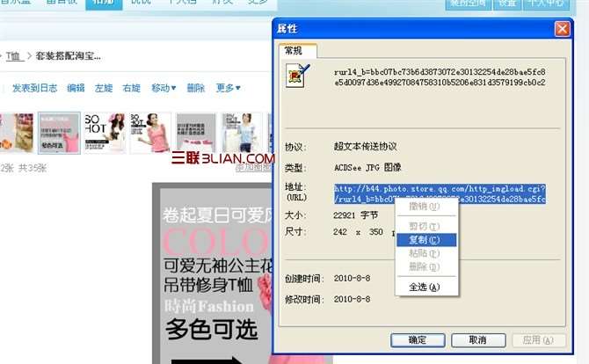Viewport: 589px width, 364px height.
Task: Rotate photo left with 左旋
Action: (x=104, y=88)
